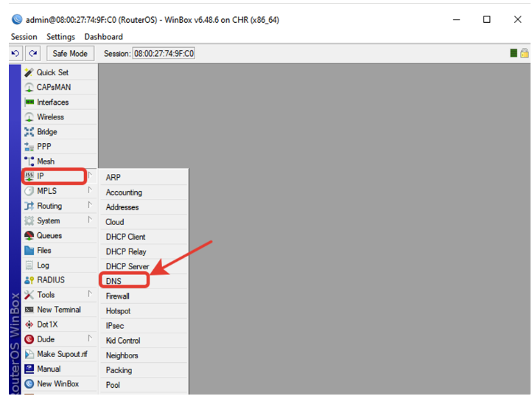The width and height of the screenshot is (532, 396).
Task: Click the New Terminal console icon
Action: tap(29, 310)
